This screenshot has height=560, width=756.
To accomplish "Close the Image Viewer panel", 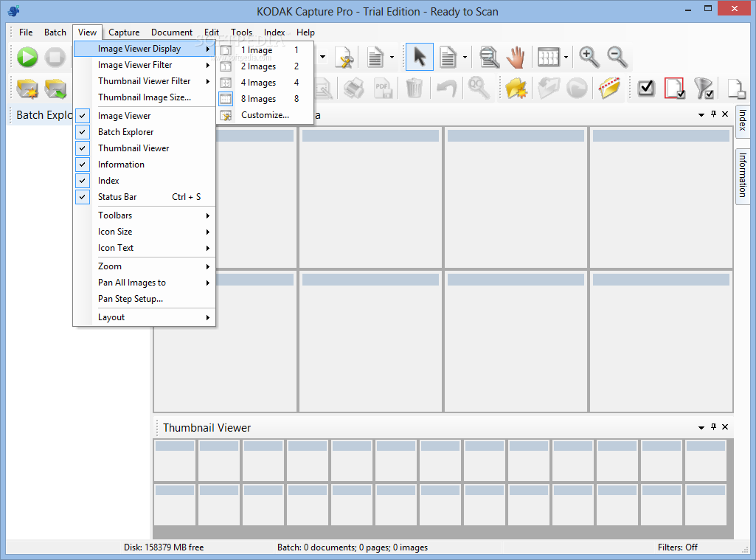I will (x=725, y=114).
